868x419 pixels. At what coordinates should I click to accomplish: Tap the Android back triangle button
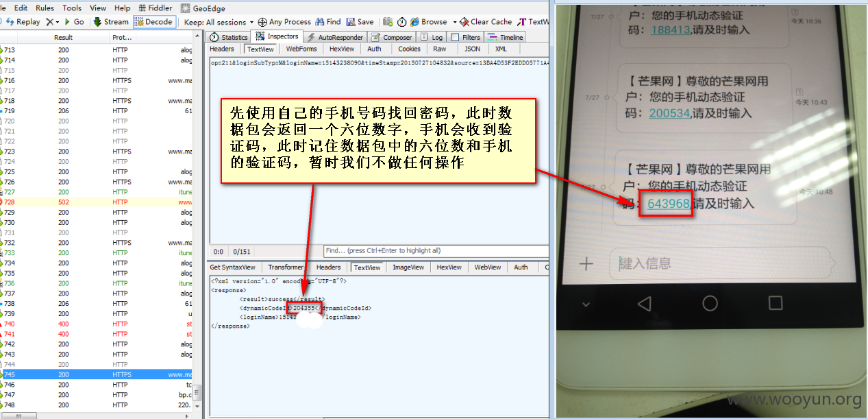(644, 303)
